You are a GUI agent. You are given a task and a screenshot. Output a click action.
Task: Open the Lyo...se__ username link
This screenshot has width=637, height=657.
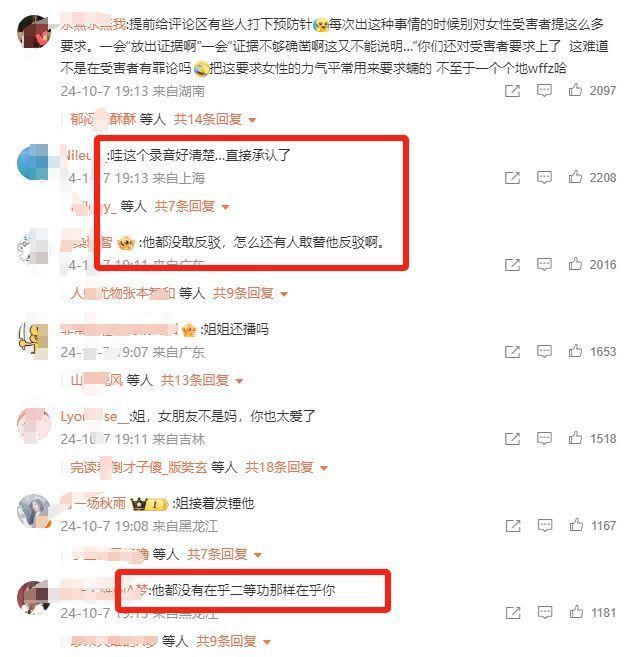(x=94, y=416)
